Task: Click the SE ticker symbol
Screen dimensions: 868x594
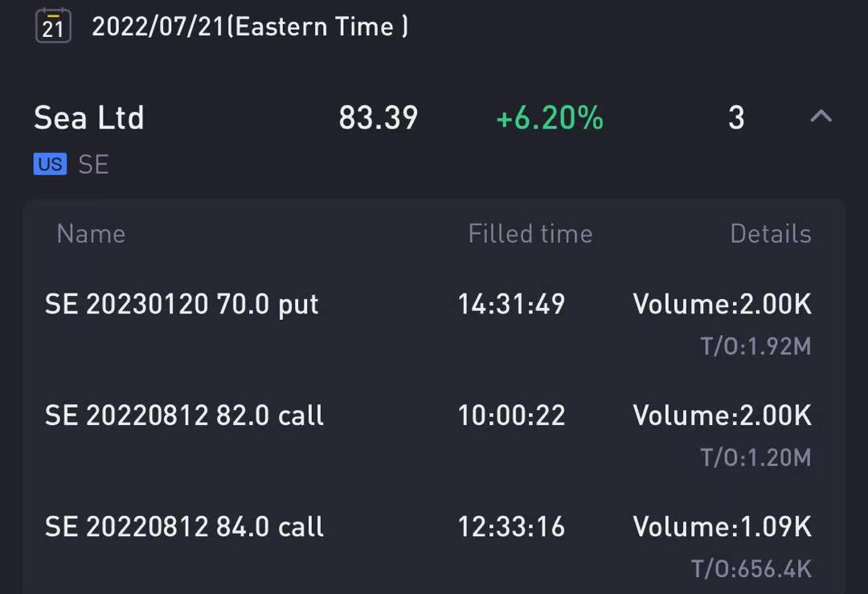Action: click(x=93, y=165)
